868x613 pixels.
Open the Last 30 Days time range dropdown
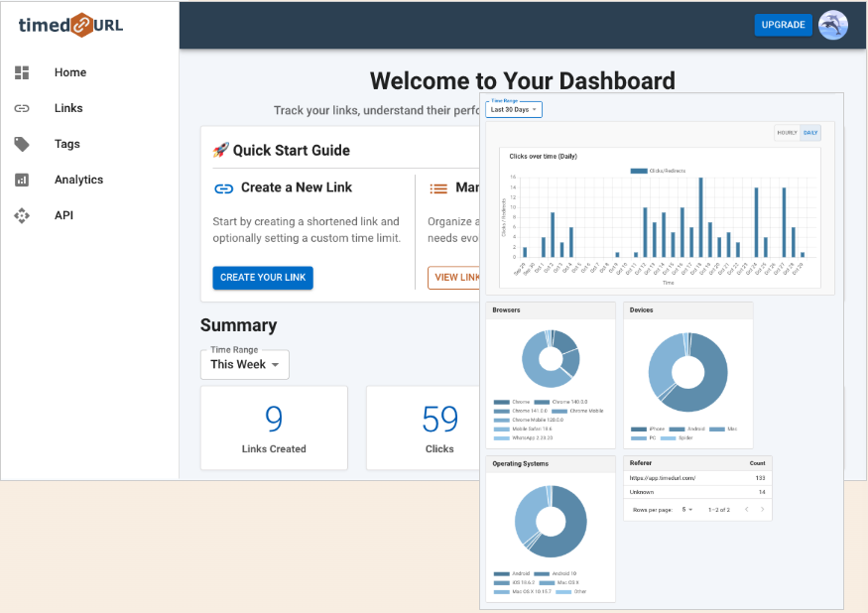pos(514,109)
